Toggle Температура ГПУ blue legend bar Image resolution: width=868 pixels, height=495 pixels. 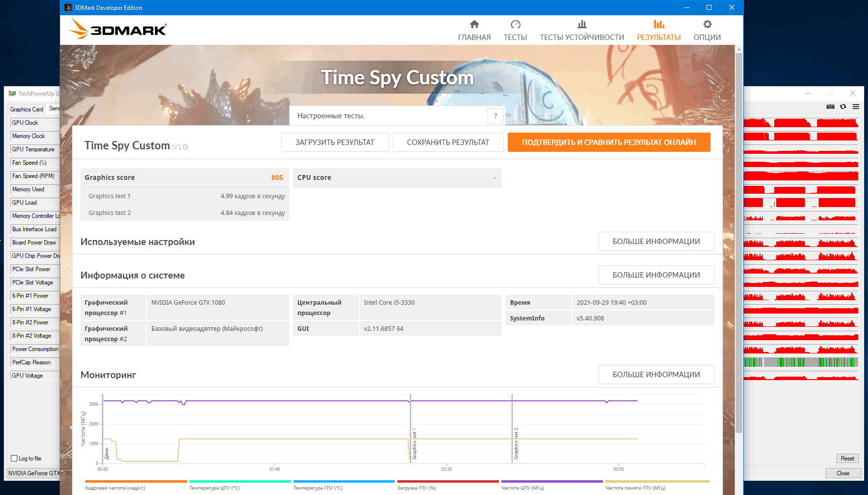pyautogui.click(x=344, y=482)
